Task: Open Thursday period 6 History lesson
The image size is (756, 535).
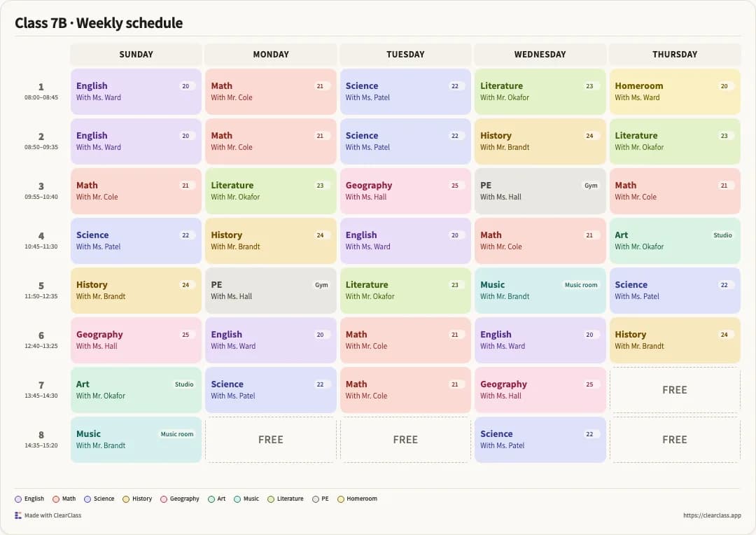Action: (675, 340)
